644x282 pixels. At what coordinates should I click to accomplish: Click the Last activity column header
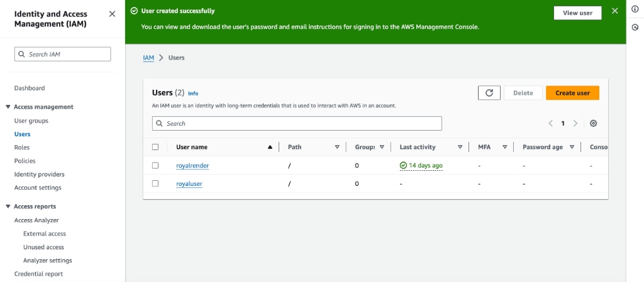(x=418, y=147)
